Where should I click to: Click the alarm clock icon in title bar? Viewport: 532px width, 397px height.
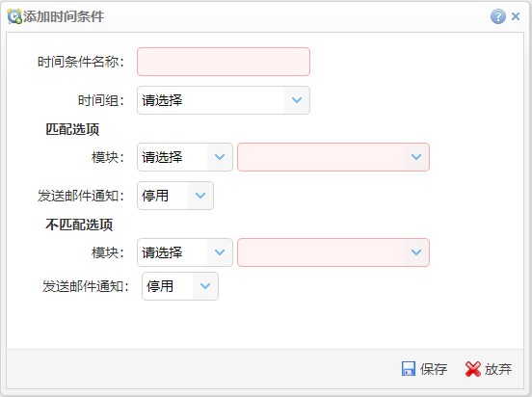tap(14, 16)
